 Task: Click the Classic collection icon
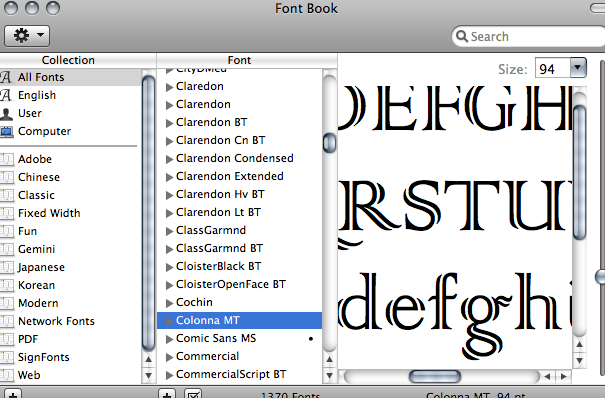pyautogui.click(x=6, y=195)
